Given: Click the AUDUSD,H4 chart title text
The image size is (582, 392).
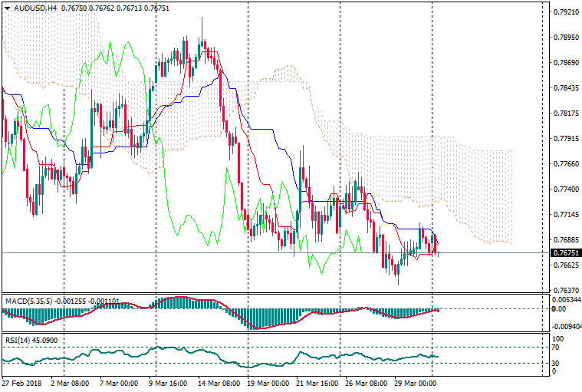Looking at the screenshot, I should pos(29,8).
